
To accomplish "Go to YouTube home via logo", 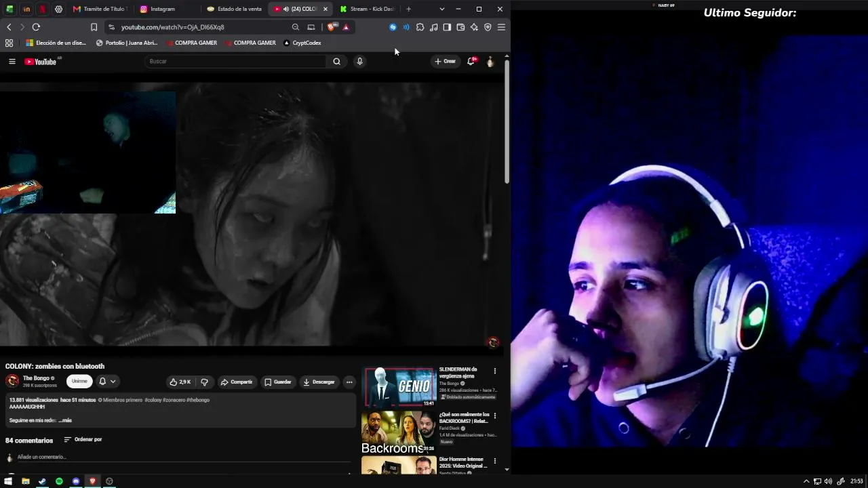I will pyautogui.click(x=41, y=62).
